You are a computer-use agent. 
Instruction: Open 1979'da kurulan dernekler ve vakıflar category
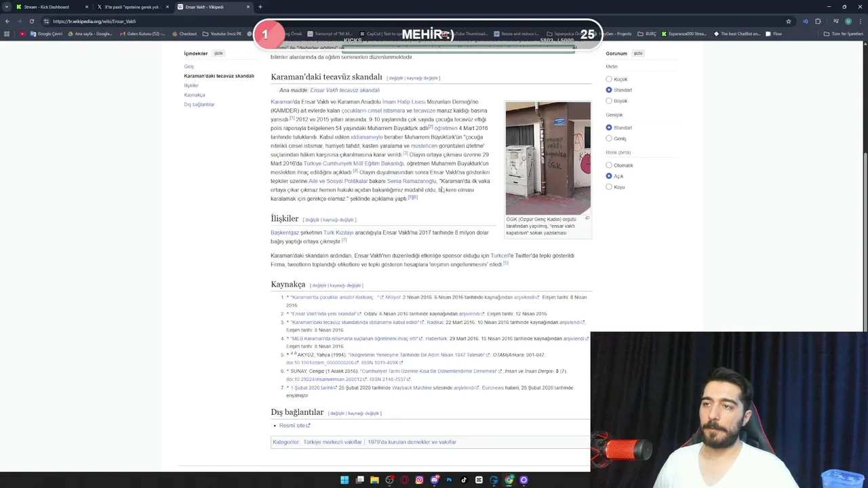(412, 442)
